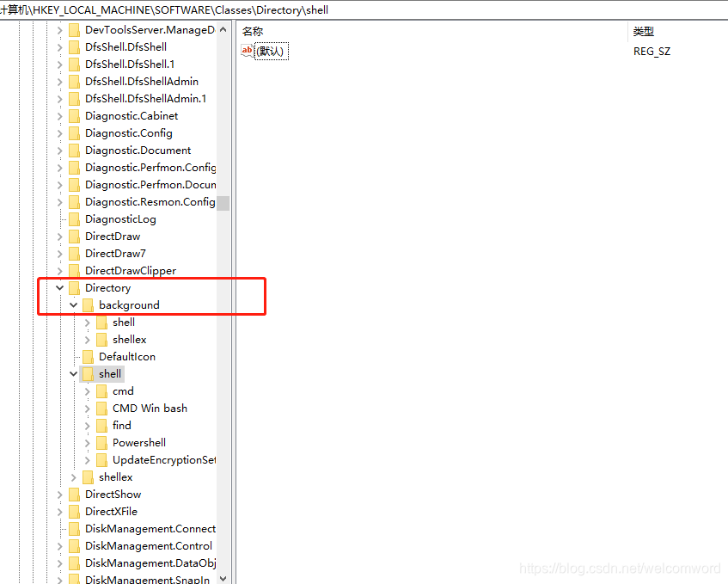Expand the bottom shellex key under Directory
The image size is (728, 584).
(73, 477)
